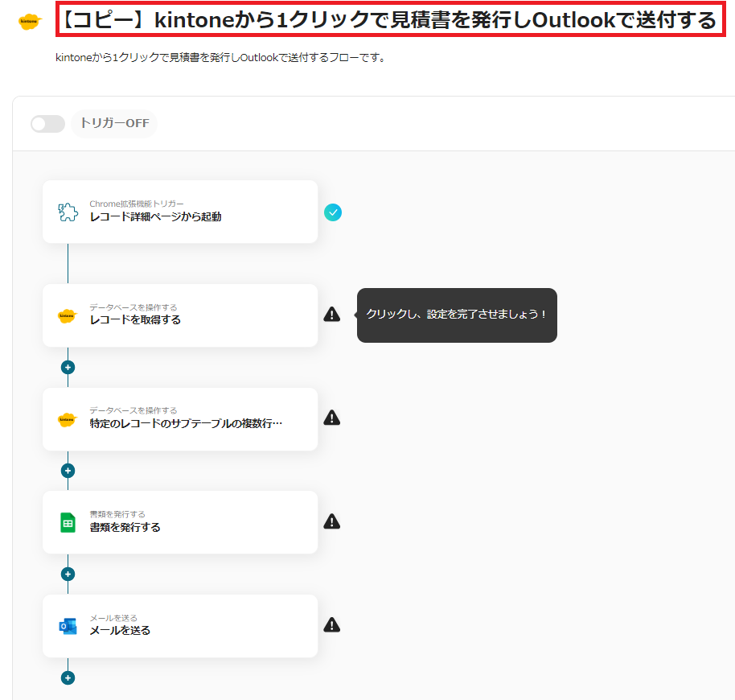Screen dimensions: 735x700
Task: Open the レコードを取得する step card
Action: pos(180,315)
